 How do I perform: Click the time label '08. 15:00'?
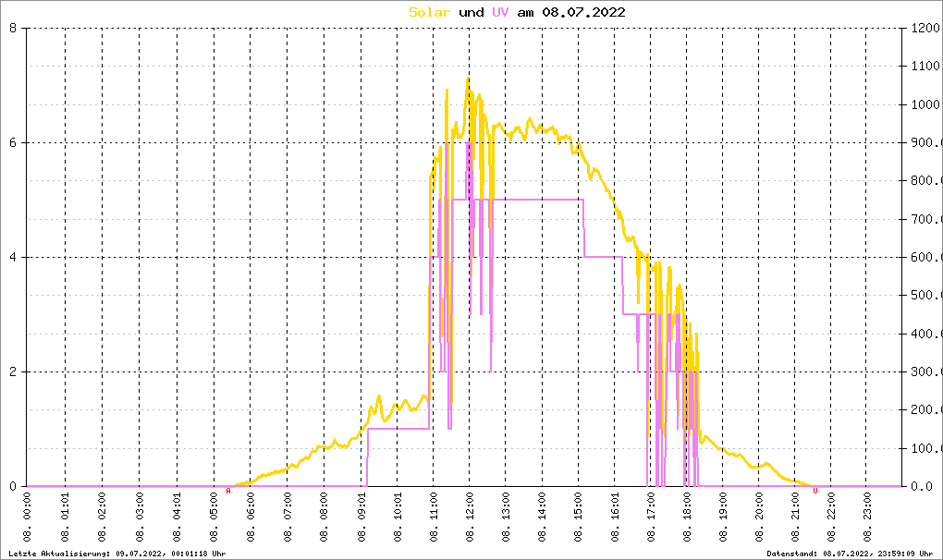[579, 517]
